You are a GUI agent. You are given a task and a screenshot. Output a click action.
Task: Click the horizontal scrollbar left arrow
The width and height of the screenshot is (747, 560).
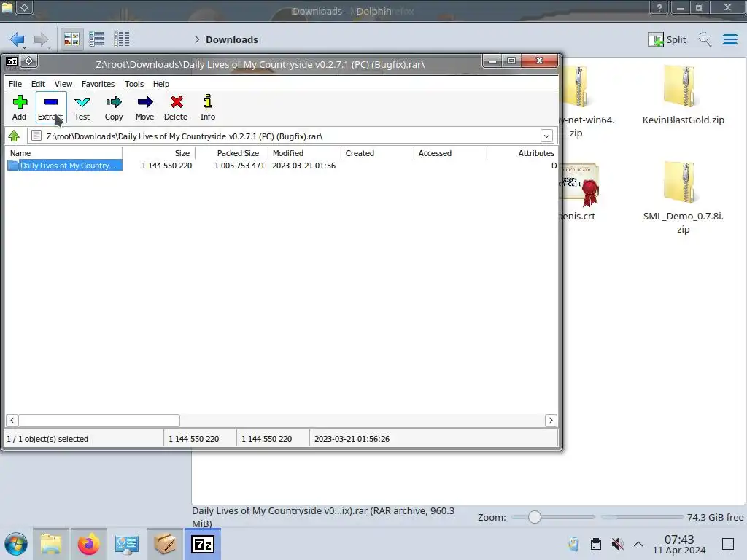[12, 421]
